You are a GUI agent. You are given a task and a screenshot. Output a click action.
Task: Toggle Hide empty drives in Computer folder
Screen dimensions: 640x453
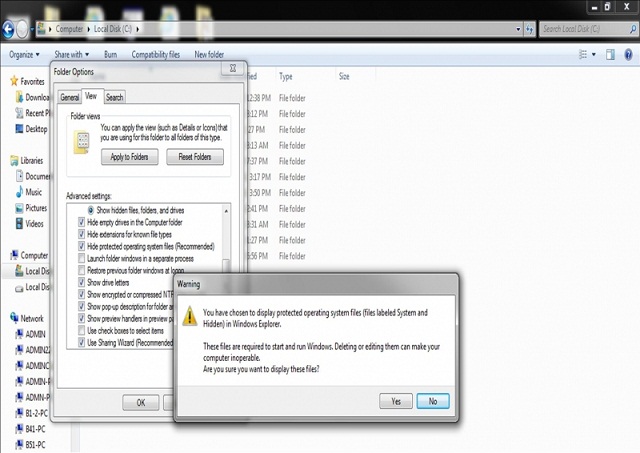pos(82,222)
